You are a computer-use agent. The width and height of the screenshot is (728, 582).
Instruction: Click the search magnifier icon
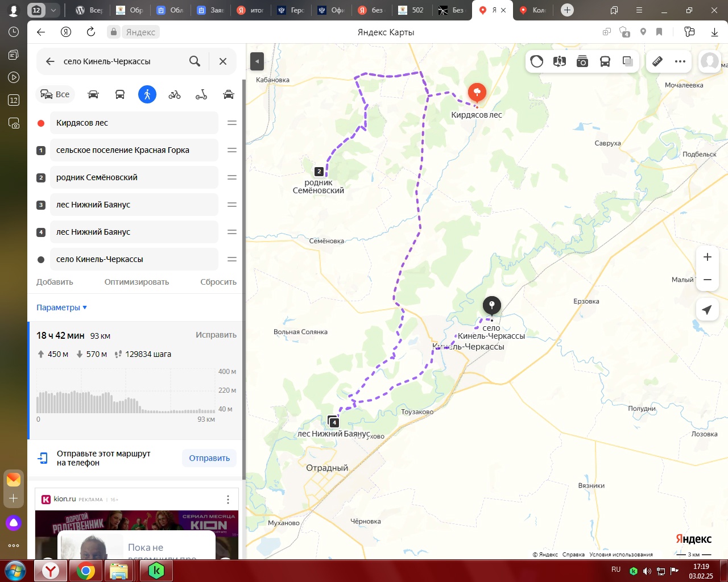click(x=195, y=61)
